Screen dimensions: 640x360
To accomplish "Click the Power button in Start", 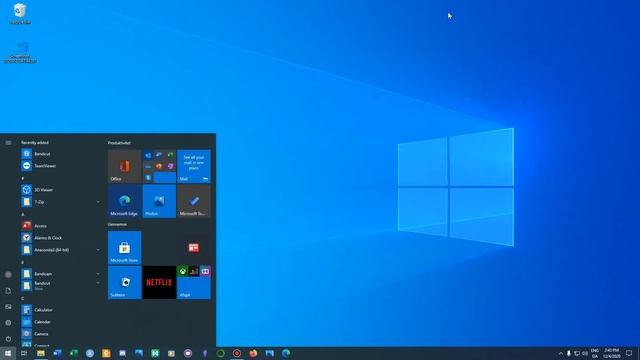I will point(8,338).
